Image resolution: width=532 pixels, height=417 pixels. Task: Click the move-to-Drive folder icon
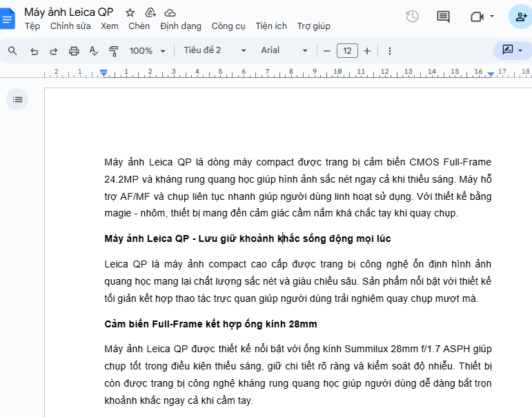coord(150,13)
